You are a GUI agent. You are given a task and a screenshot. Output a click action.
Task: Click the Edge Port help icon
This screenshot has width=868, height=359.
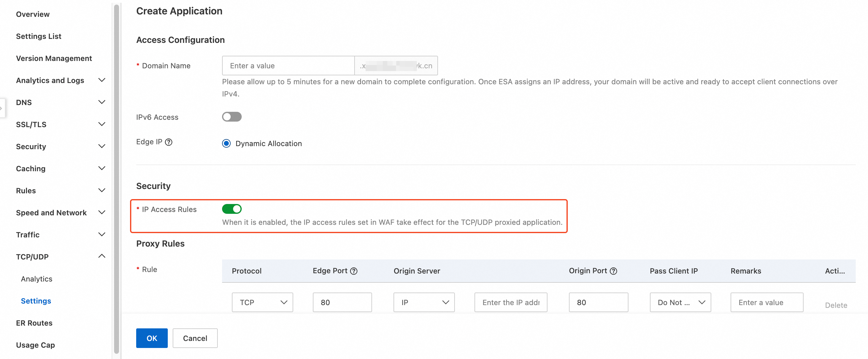tap(353, 271)
